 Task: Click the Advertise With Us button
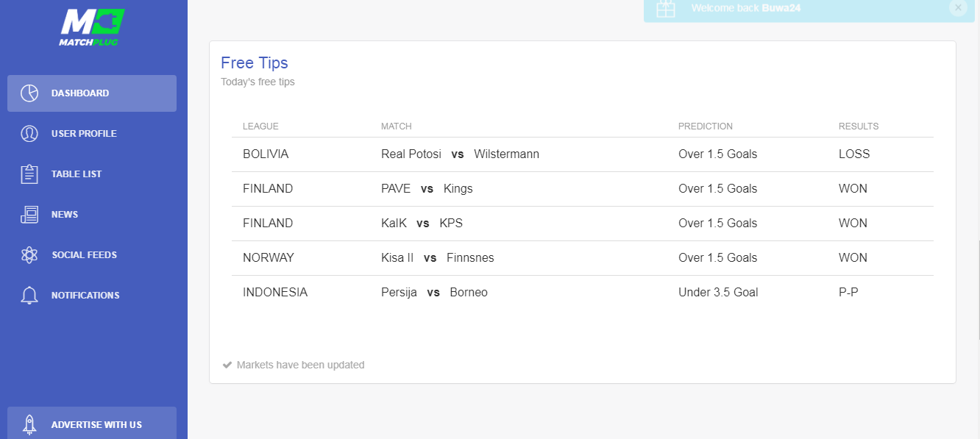tap(92, 424)
